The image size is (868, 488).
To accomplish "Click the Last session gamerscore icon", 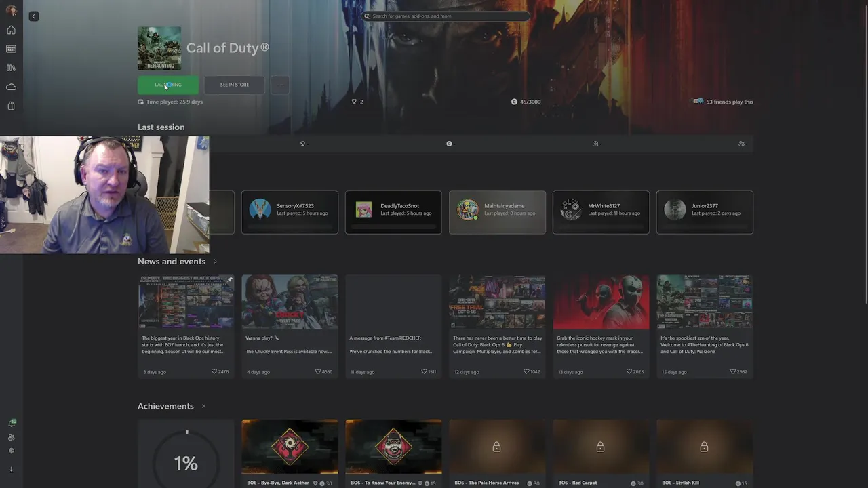I will (x=449, y=144).
